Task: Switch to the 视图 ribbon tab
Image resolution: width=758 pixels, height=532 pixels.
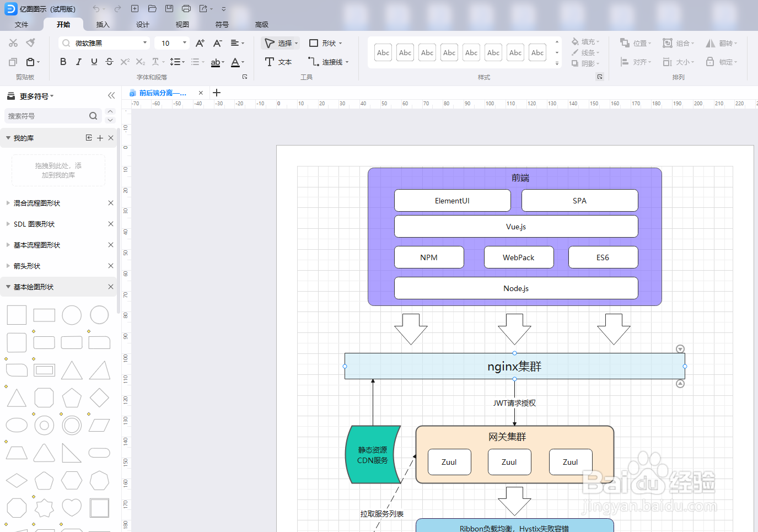Action: tap(182, 24)
